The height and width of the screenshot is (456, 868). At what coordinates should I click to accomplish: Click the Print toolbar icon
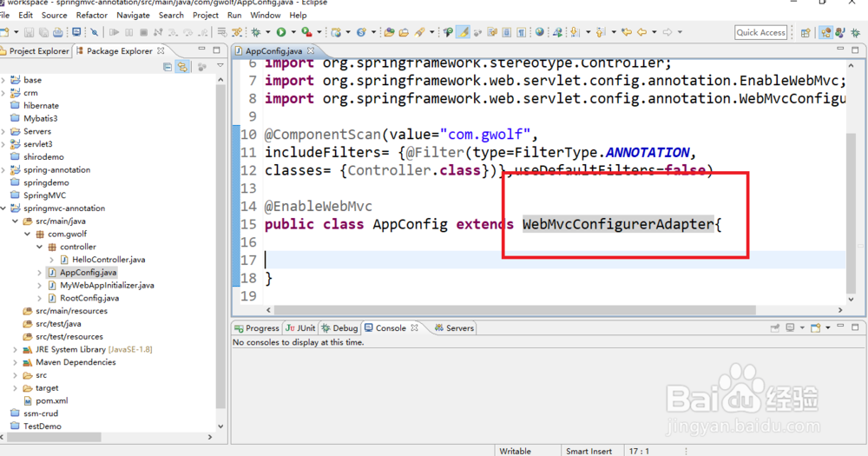click(x=57, y=32)
